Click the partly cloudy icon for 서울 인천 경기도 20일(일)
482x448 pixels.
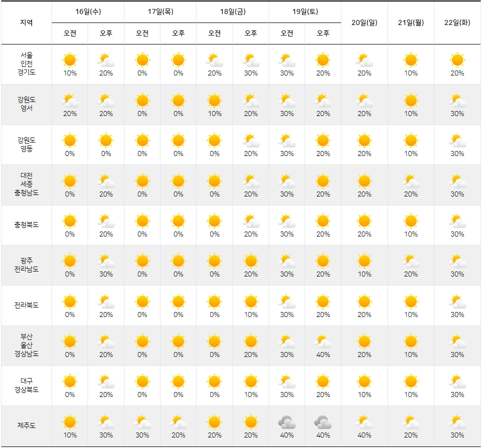pyautogui.click(x=364, y=60)
